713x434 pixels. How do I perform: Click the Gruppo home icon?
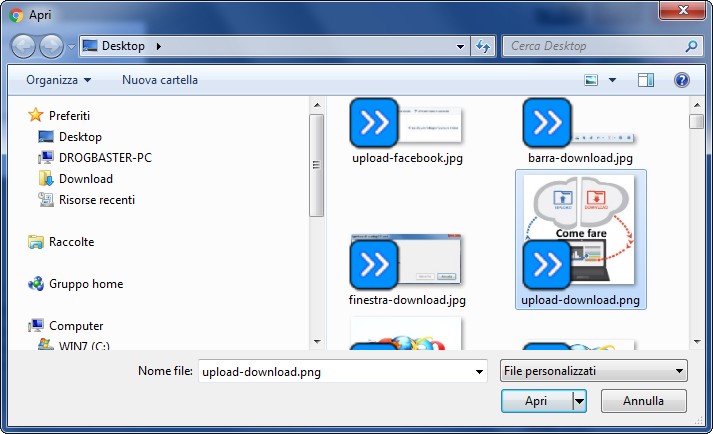[x=35, y=284]
